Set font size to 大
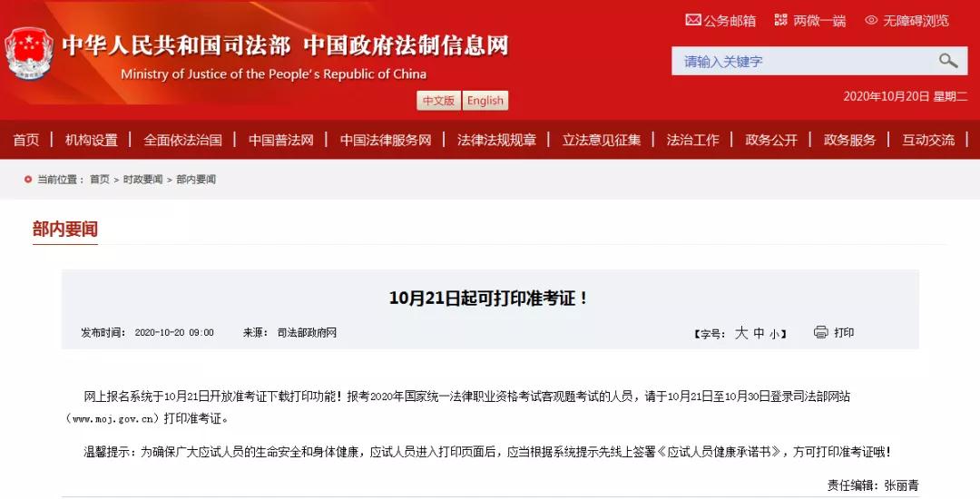This screenshot has height=499, width=980. pyautogui.click(x=741, y=333)
